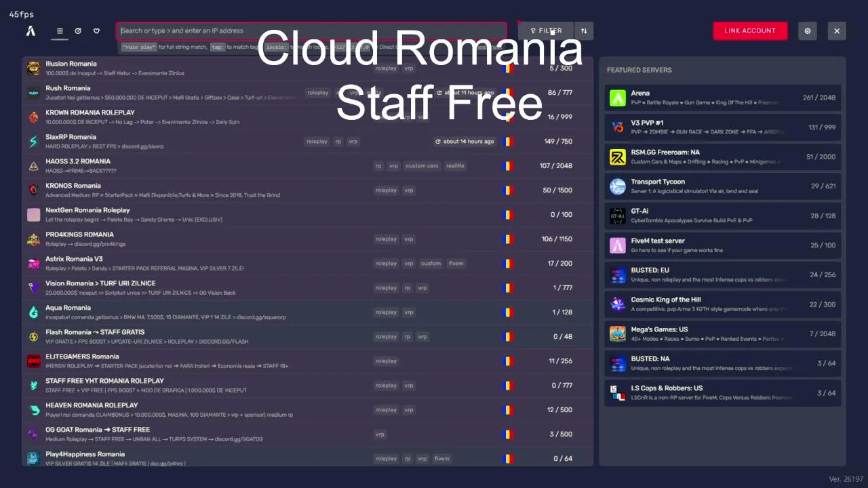Image resolution: width=868 pixels, height=488 pixels.
Task: Click the RSM.GG Freeroam server icon
Action: [617, 157]
